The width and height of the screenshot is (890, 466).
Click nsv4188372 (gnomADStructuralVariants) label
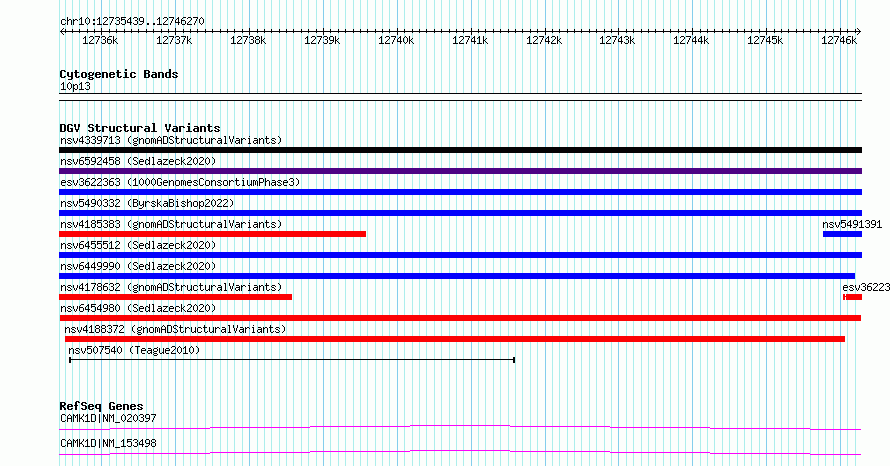175,329
